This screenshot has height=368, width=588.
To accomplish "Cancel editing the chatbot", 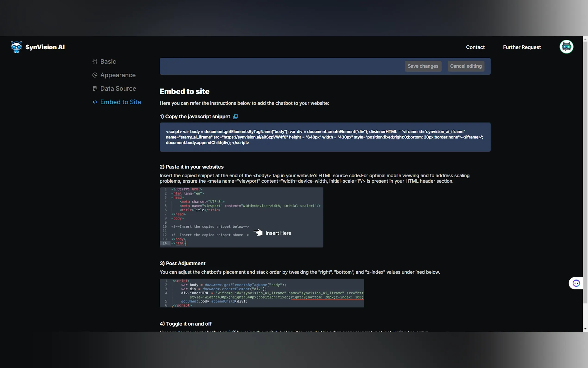I will click(466, 66).
